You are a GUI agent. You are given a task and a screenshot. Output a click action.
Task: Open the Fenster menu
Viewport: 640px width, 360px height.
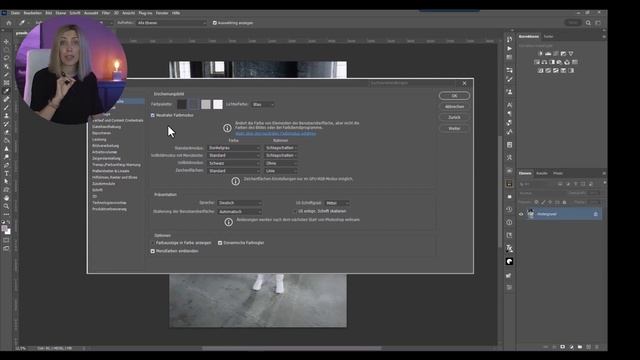point(162,13)
